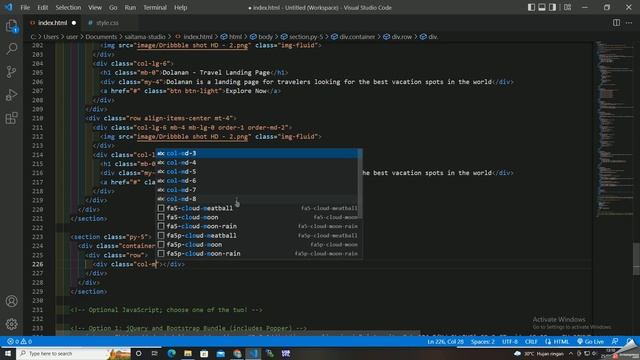640x360 pixels.
Task: Open the Run menu
Action: click(x=130, y=7)
